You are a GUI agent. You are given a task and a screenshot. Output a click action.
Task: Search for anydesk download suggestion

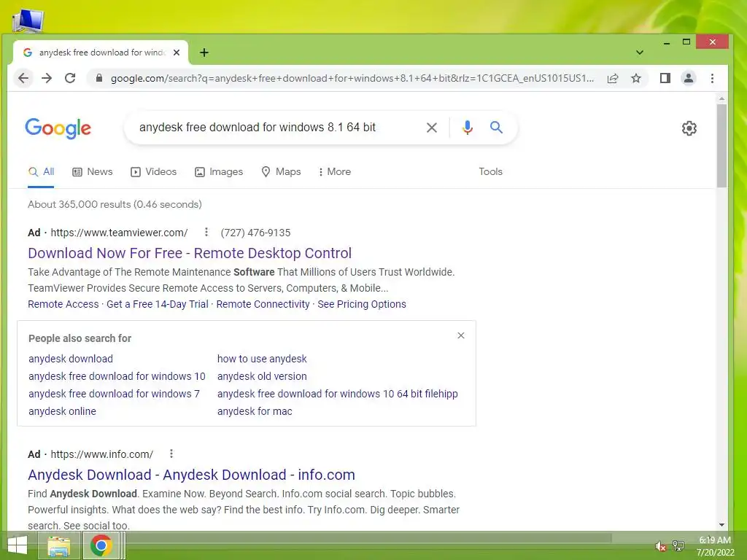pyautogui.click(x=71, y=359)
